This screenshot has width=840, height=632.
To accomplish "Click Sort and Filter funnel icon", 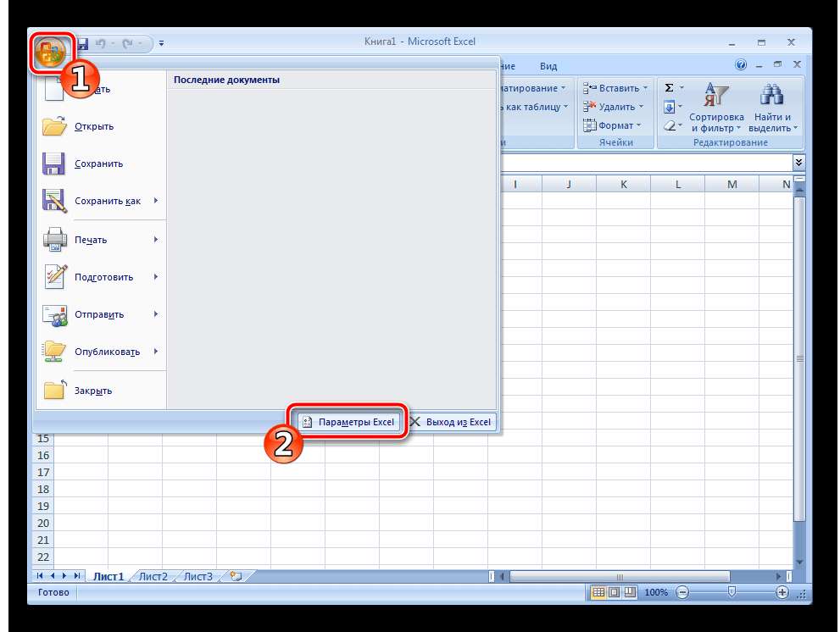I will click(x=715, y=95).
